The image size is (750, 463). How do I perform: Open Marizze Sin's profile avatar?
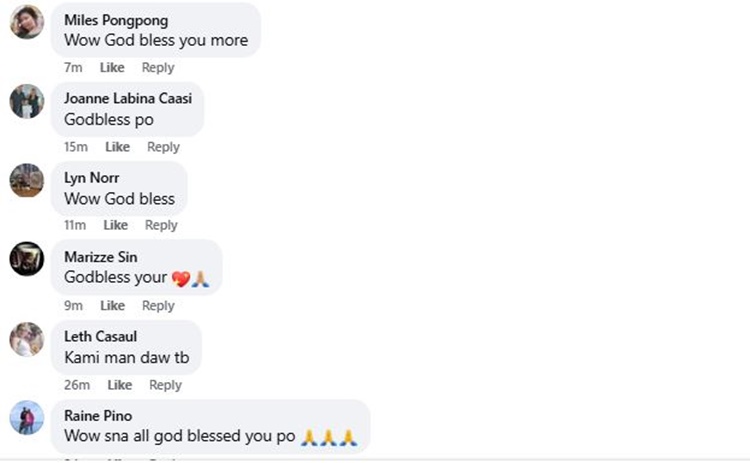[27, 259]
